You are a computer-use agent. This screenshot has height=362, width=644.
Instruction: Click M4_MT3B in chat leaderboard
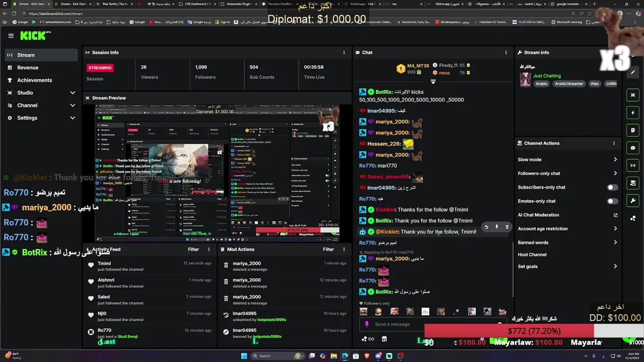coord(418,66)
